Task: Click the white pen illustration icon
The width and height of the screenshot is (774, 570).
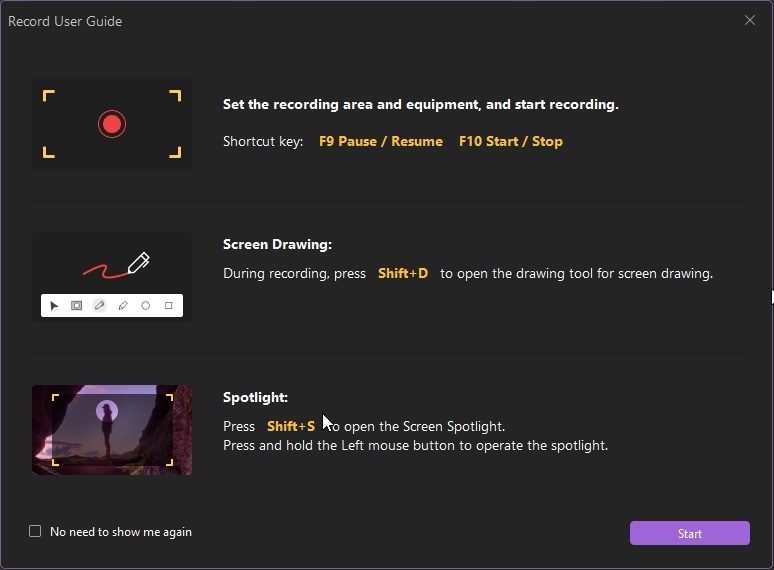Action: (139, 263)
